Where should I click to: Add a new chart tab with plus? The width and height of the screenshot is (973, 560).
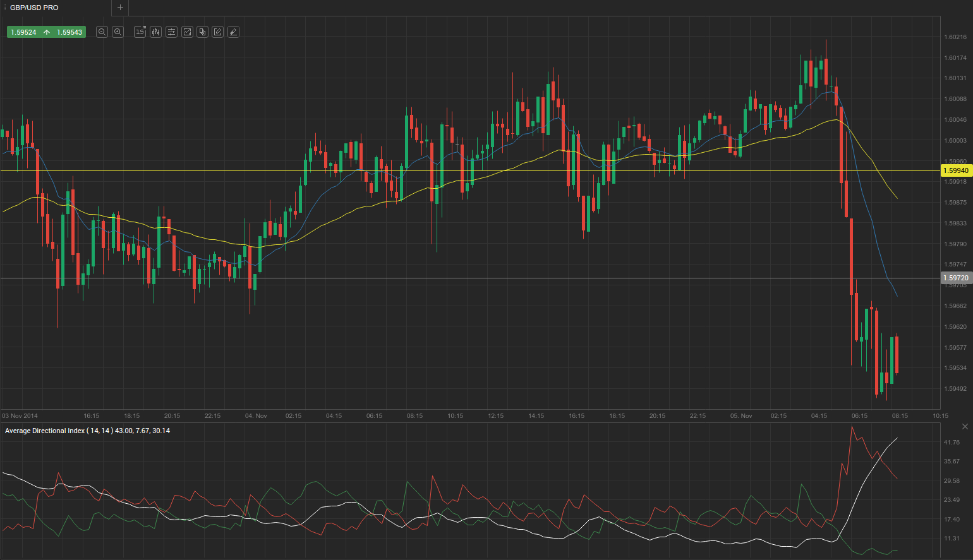coord(120,8)
